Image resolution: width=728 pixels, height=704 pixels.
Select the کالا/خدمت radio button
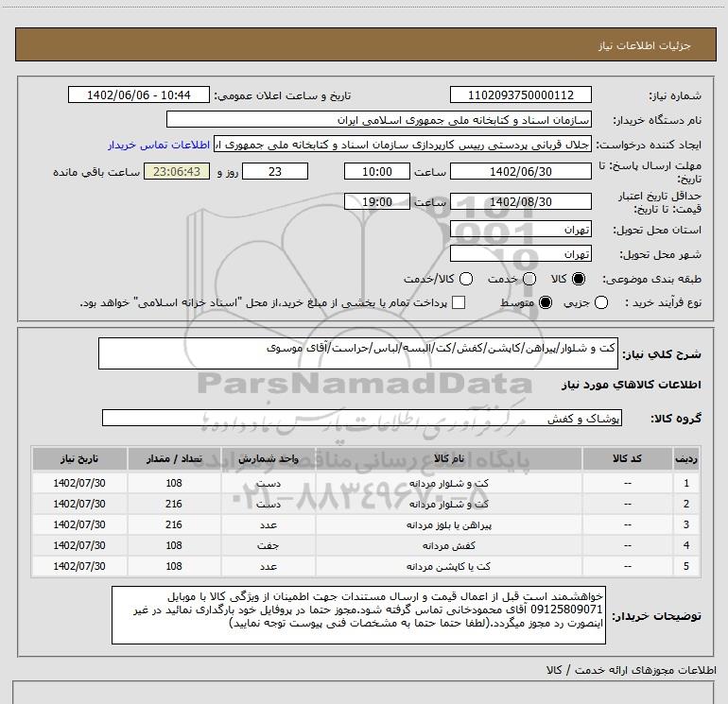coord(466,279)
